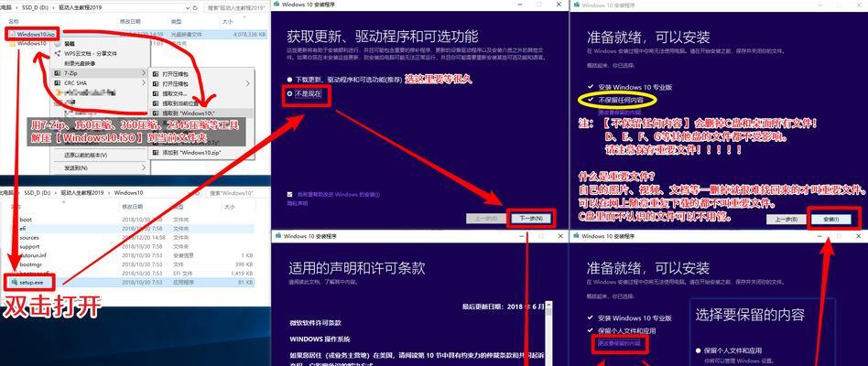The height and width of the screenshot is (366, 868).
Task: Select the support folder
Action: [x=28, y=246]
